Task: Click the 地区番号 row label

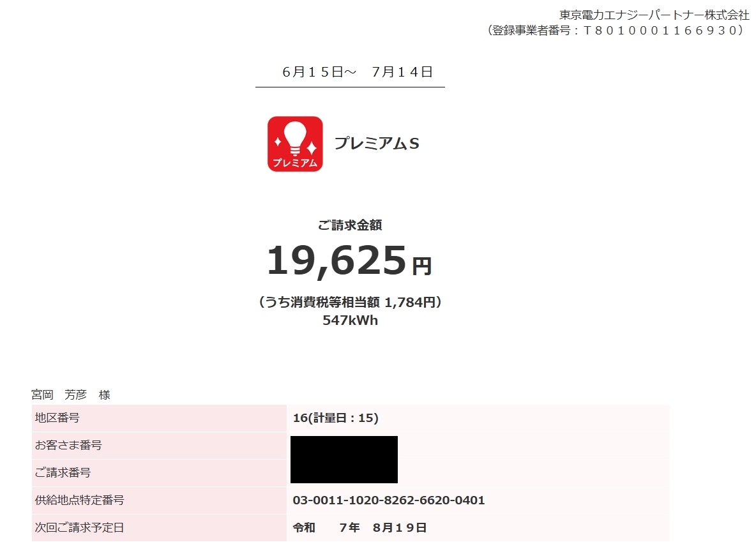Action: (x=57, y=418)
